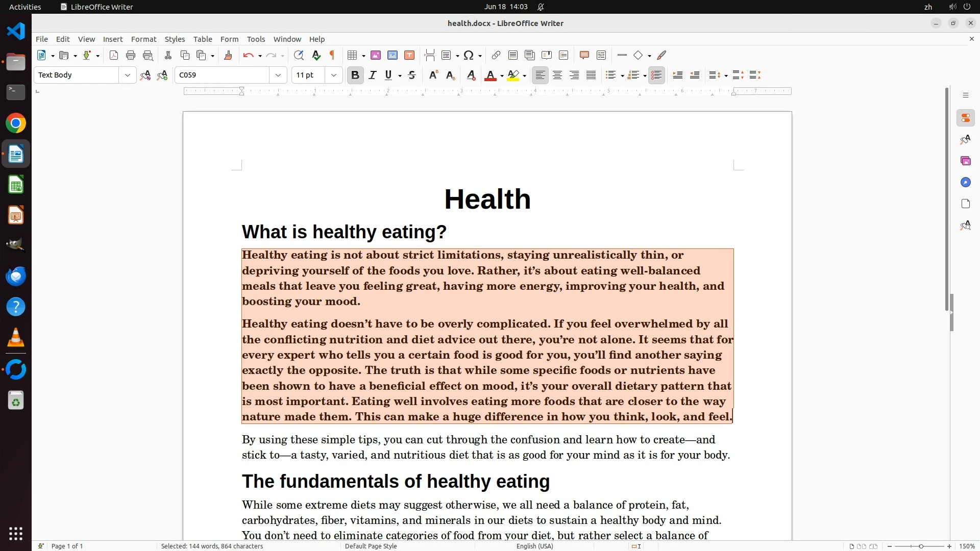Screen dimensions: 980x551
Task: Expand the Paragraph Style dropdown
Action: coord(127,76)
